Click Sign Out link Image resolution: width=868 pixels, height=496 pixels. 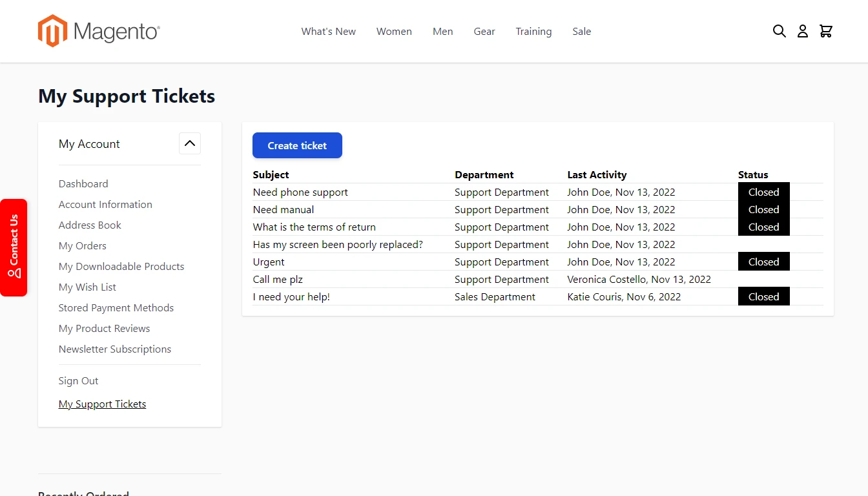[78, 380]
